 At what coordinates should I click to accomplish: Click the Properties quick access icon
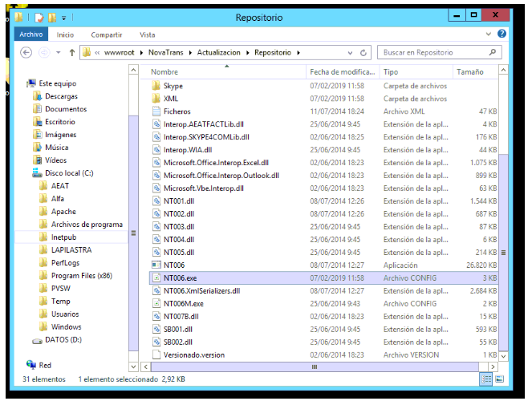coord(39,18)
